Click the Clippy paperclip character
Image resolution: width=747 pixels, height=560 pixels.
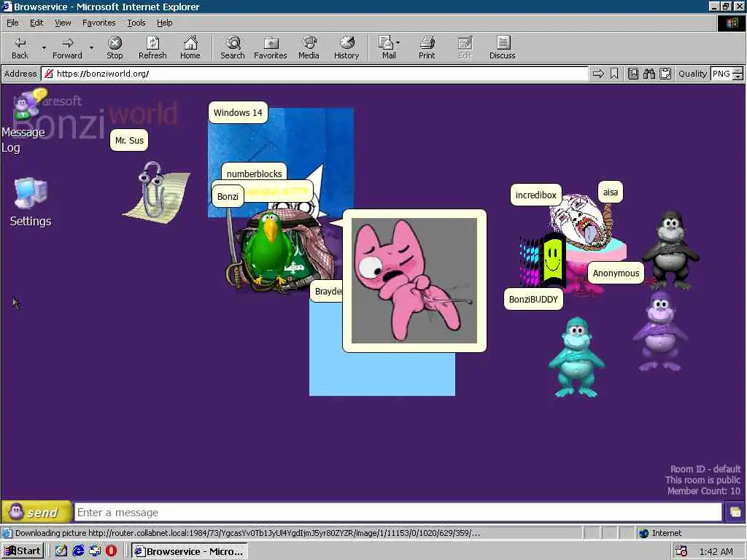[x=152, y=190]
